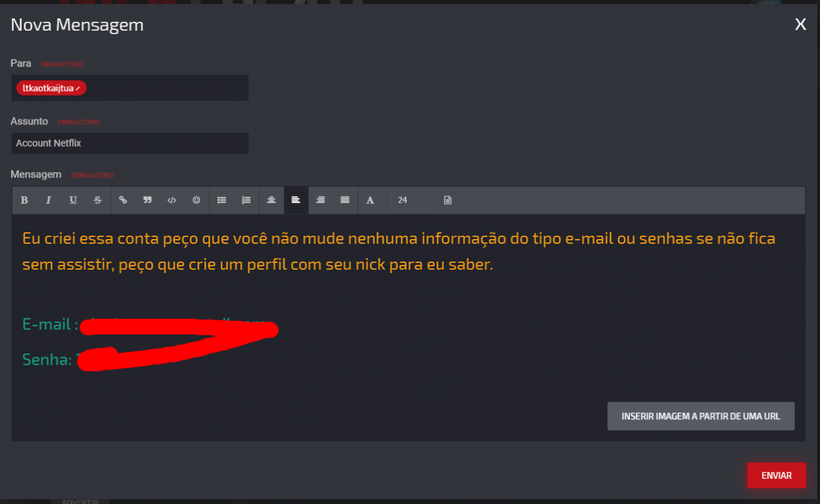Screen dimensions: 820x504
Task: Toggle left text alignment
Action: click(296, 200)
